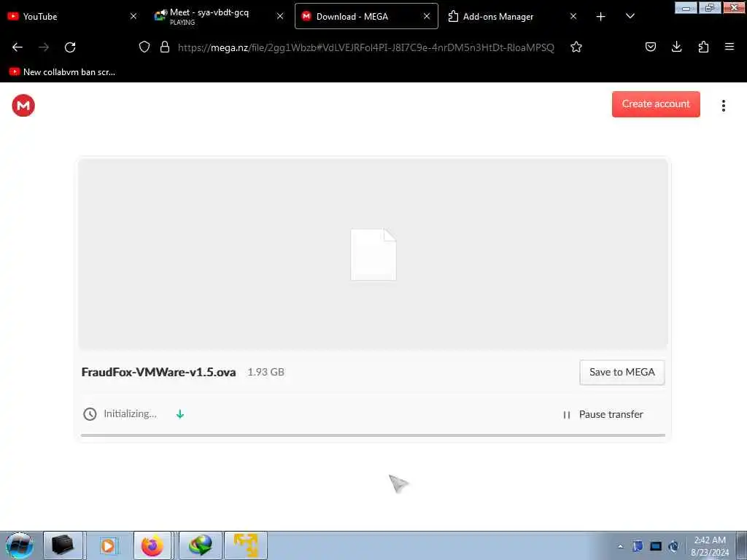Click the globe system tray icon

tap(673, 546)
